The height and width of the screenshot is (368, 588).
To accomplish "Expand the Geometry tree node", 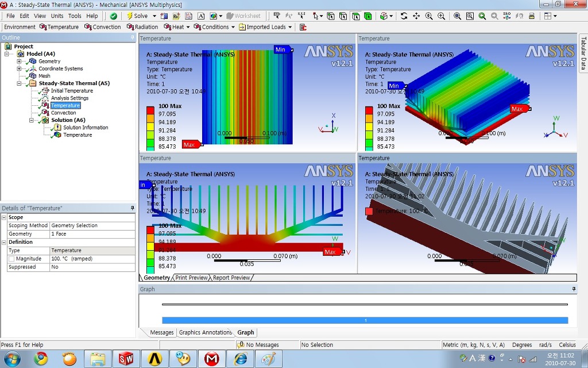I will [19, 61].
